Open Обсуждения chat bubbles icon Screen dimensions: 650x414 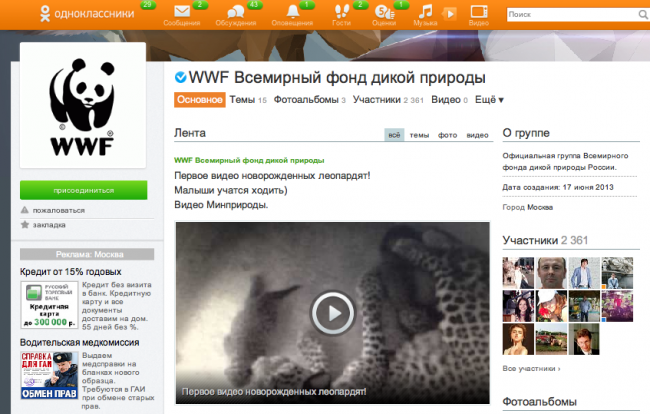click(x=235, y=12)
